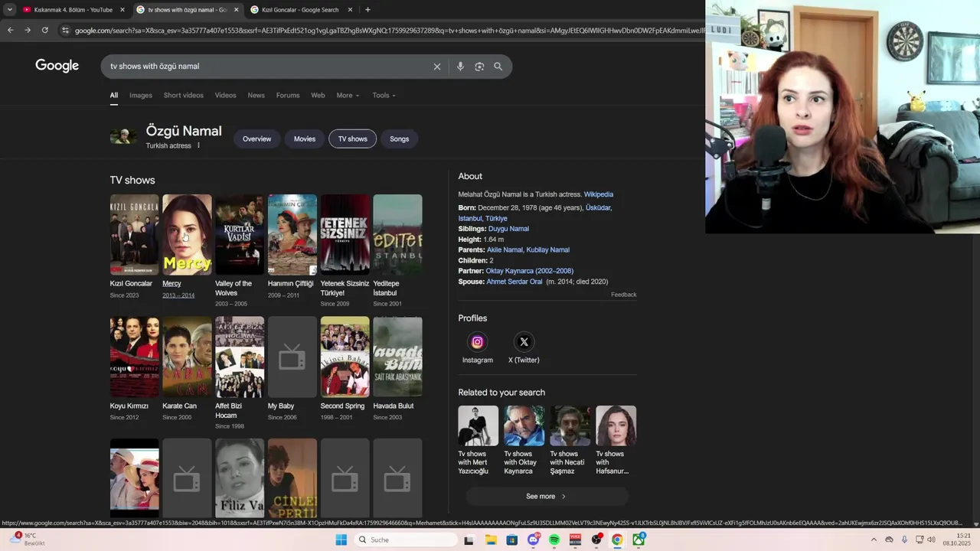Open File Explorer from the taskbar

491,540
